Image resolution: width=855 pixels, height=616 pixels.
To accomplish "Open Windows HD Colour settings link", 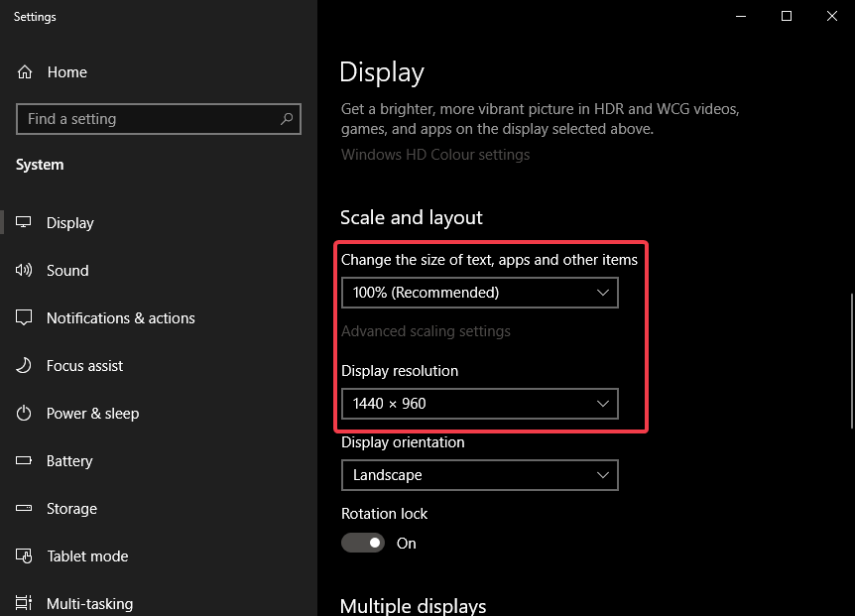I will (x=435, y=155).
